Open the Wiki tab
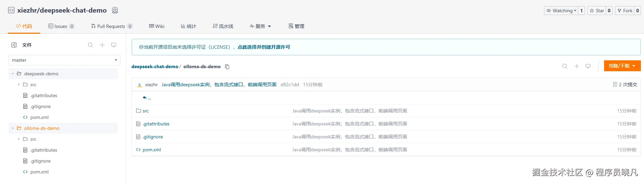The width and height of the screenshot is (644, 183). pos(157,26)
